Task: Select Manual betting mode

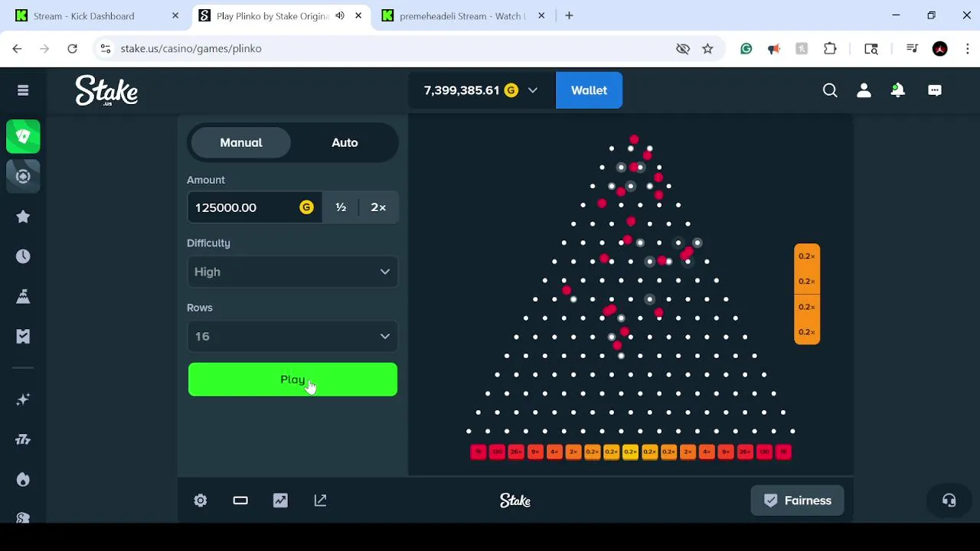Action: tap(241, 143)
